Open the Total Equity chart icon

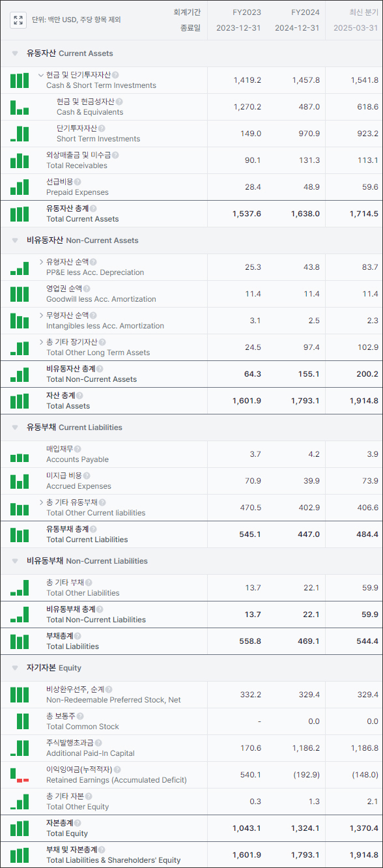[20, 828]
